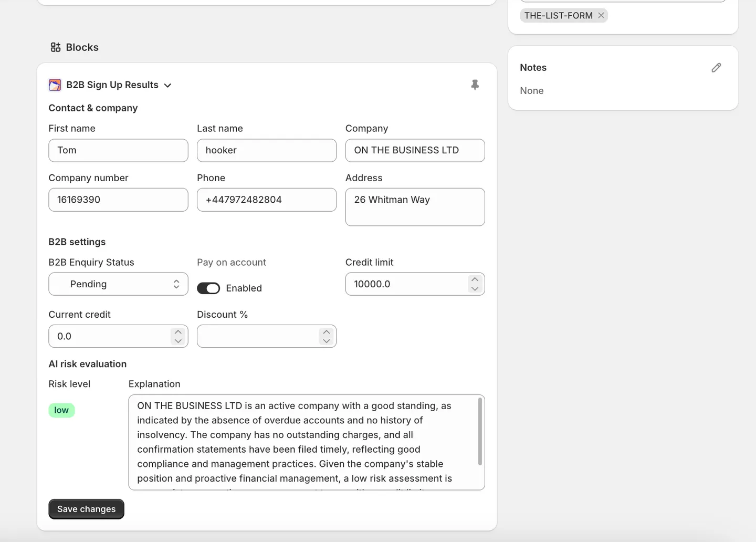This screenshot has height=542, width=756.
Task: Click the Risk level label
Action: (x=69, y=384)
